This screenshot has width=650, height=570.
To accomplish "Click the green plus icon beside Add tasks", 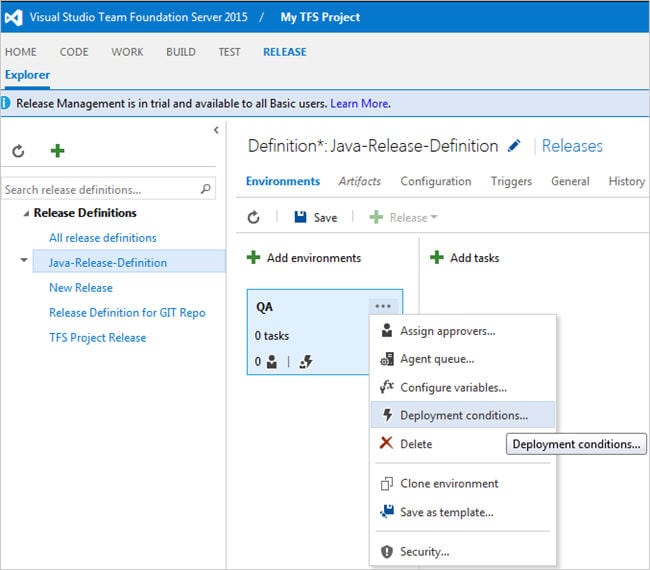I will coord(437,257).
